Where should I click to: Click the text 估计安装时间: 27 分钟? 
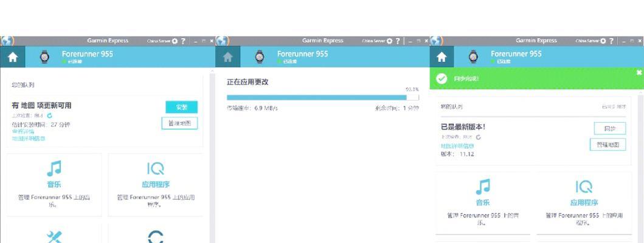(x=41, y=125)
